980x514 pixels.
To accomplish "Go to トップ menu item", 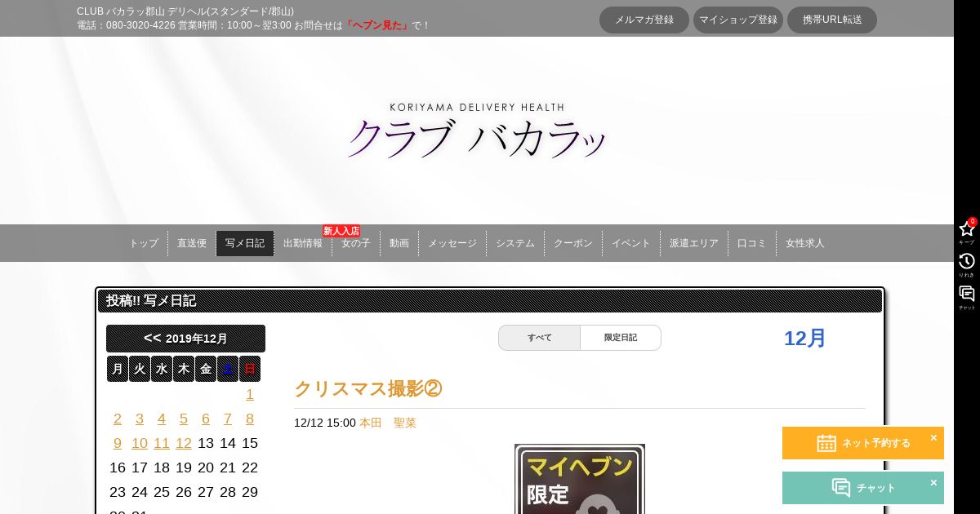I will pyautogui.click(x=144, y=243).
